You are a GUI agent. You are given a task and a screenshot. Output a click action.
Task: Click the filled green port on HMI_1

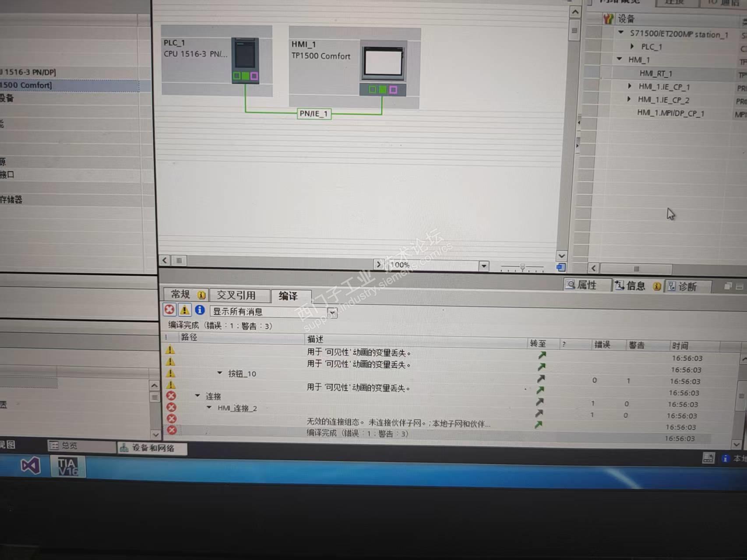(383, 90)
